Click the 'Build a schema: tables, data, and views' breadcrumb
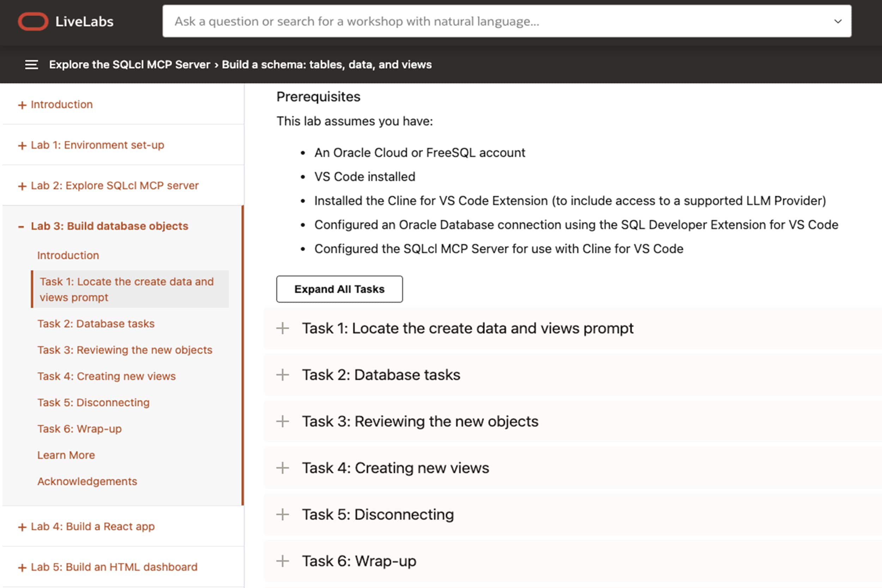The image size is (882, 588). (327, 65)
